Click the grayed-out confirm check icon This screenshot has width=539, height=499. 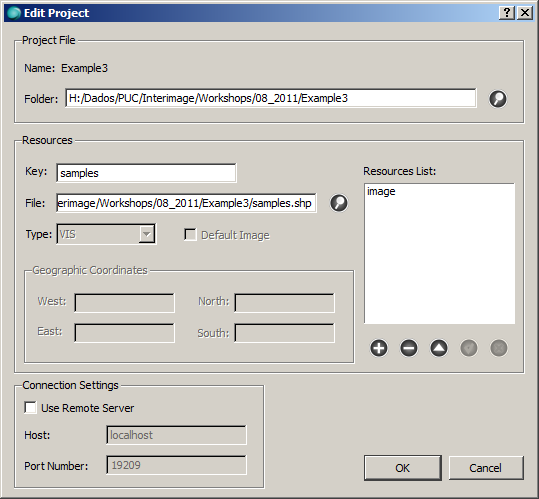[469, 348]
